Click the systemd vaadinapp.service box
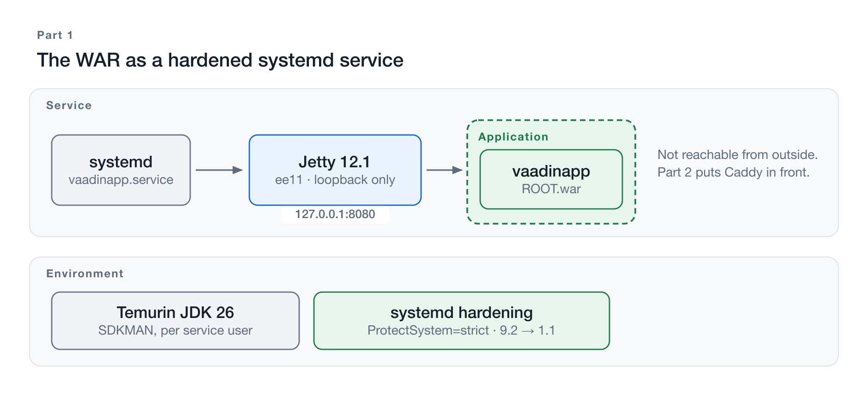Screen dimensions: 868x403 (121, 170)
